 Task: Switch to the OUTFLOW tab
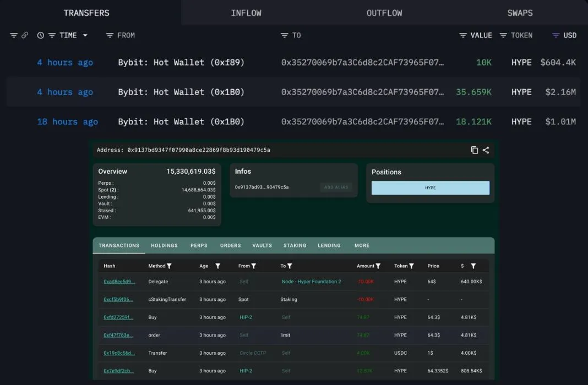click(x=384, y=13)
